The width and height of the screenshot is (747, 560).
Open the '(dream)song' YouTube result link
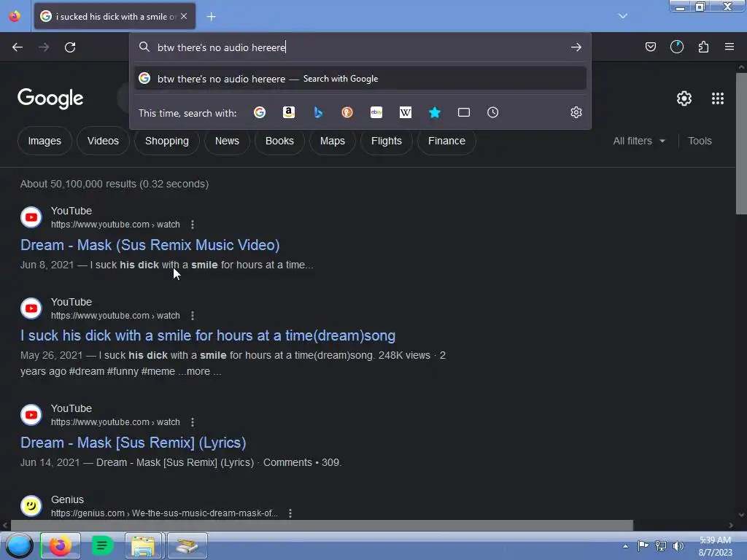[208, 335]
